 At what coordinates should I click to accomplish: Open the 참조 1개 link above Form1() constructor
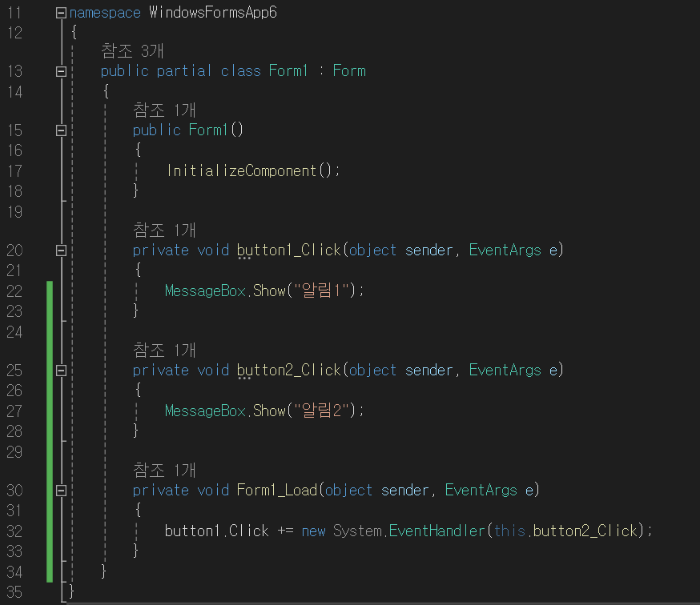(x=165, y=110)
